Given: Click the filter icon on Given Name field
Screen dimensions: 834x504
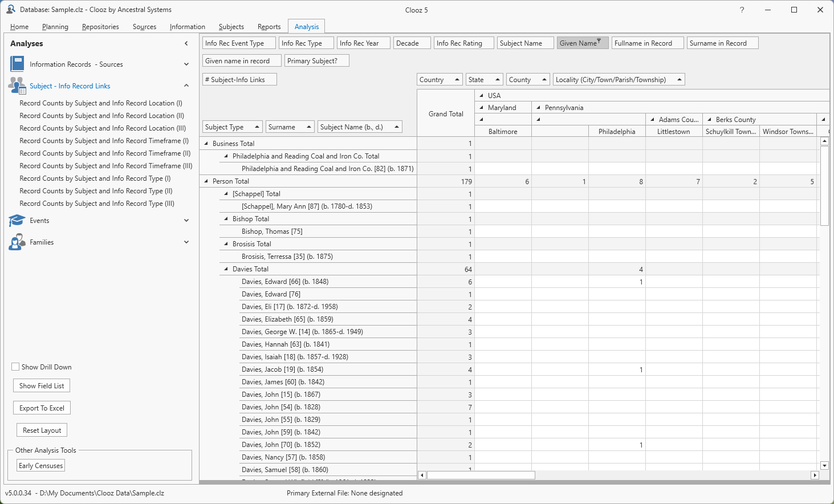Looking at the screenshot, I should tap(599, 41).
